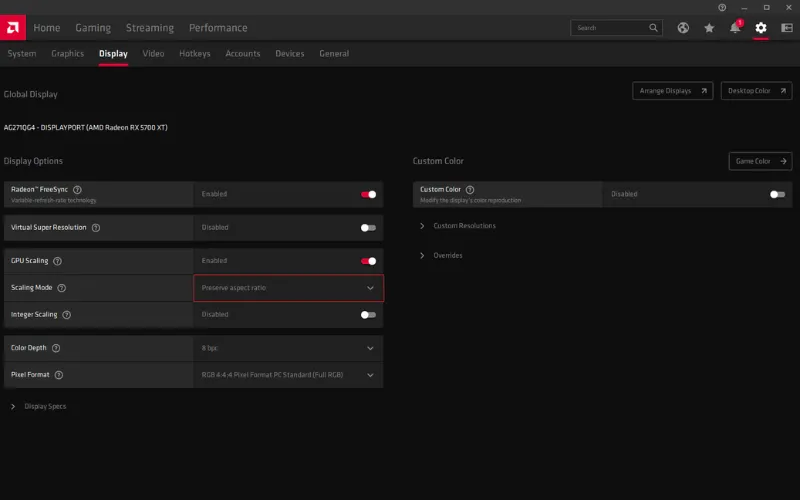
Task: Switch to the Devices sub-tab
Action: click(290, 54)
